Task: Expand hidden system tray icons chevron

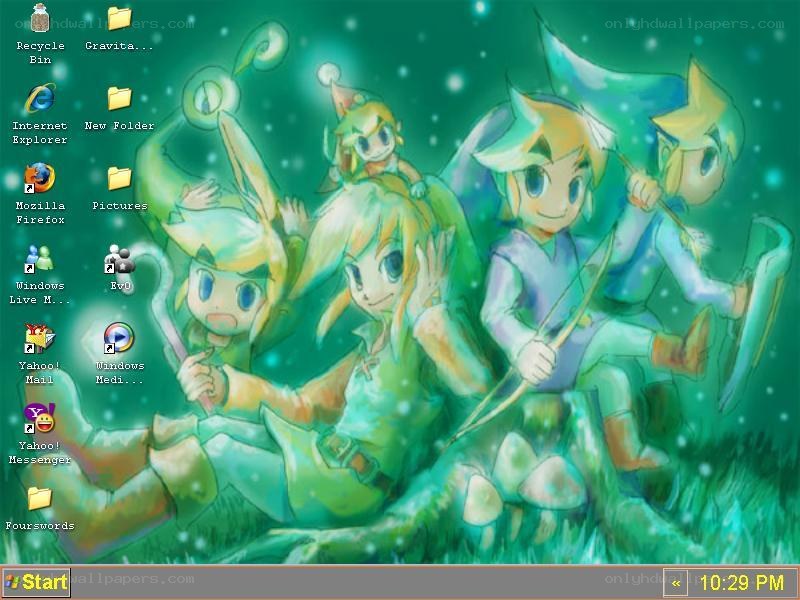Action: [676, 583]
